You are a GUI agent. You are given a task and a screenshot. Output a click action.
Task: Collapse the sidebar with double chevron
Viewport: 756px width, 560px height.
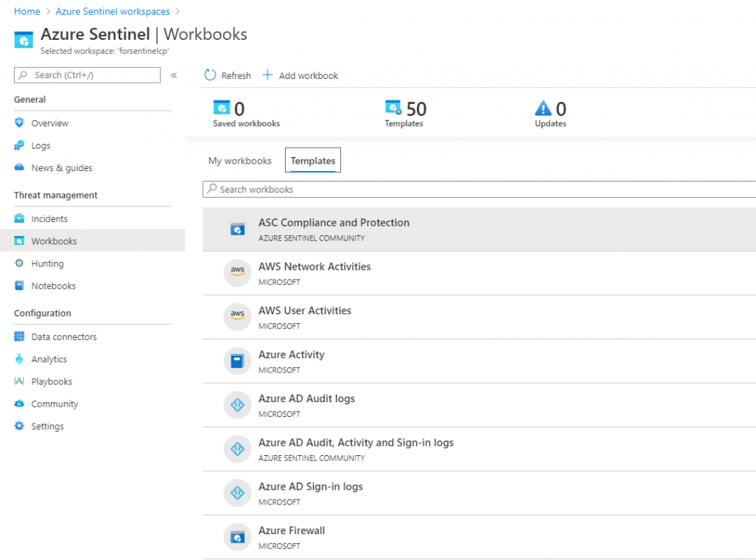coord(174,75)
